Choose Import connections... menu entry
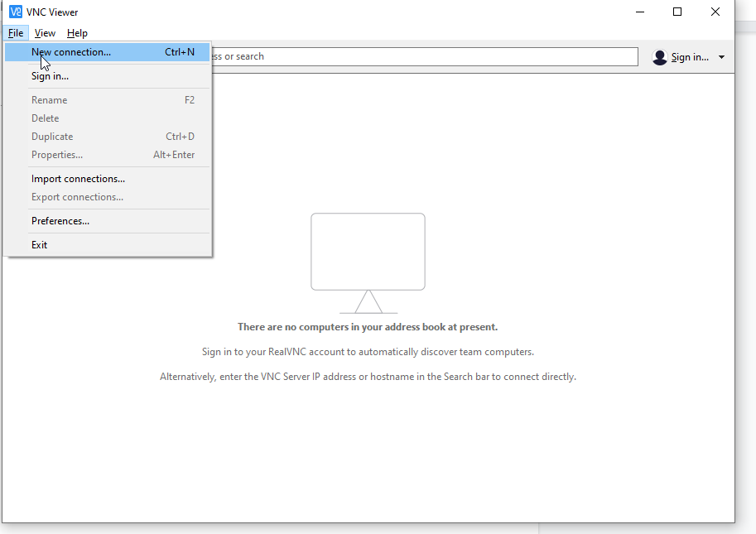The width and height of the screenshot is (756, 534). 107,179
